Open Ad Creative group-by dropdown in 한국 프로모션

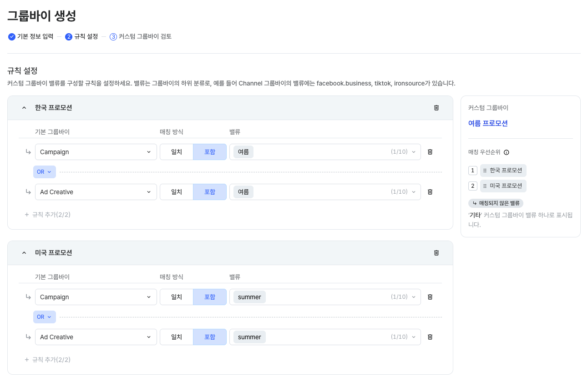coord(96,192)
